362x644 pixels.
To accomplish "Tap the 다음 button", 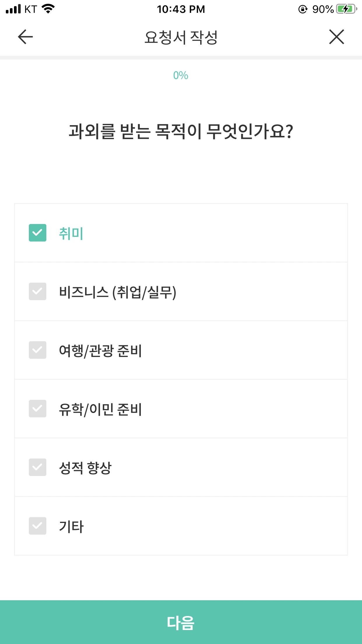I will (181, 622).
